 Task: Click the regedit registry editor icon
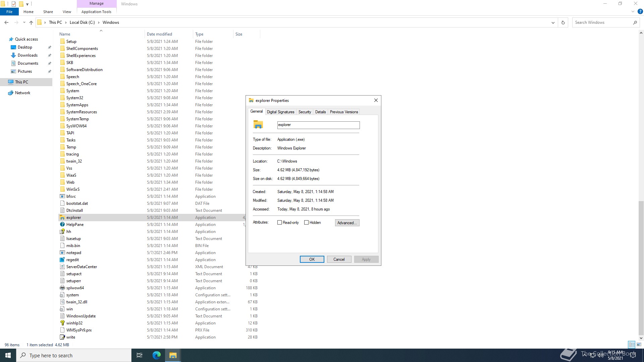pyautogui.click(x=62, y=260)
